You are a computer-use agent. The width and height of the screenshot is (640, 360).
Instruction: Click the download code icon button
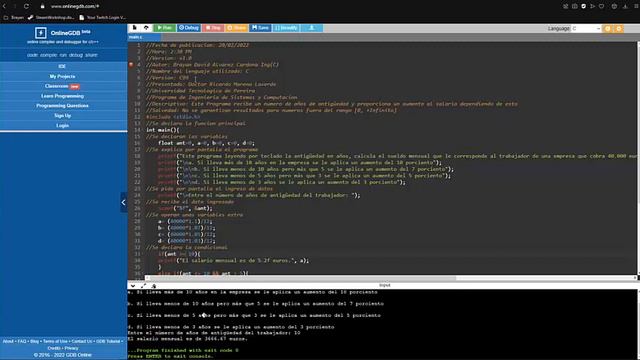click(311, 28)
